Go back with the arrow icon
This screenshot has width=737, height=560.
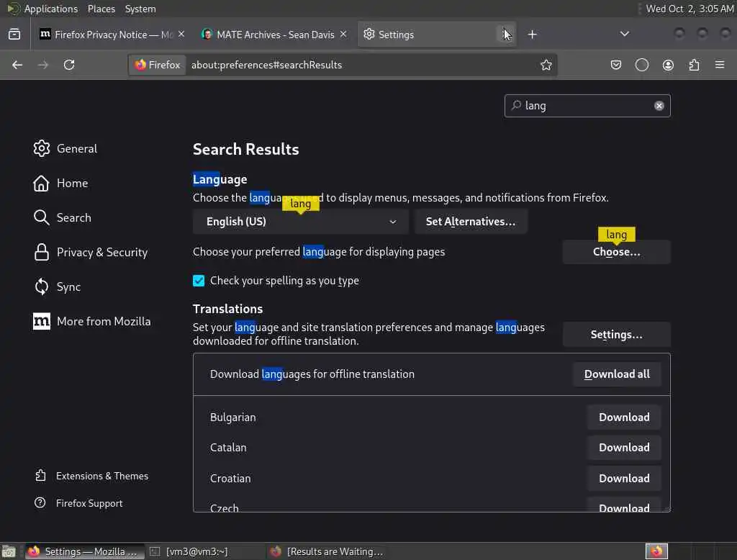click(x=17, y=65)
